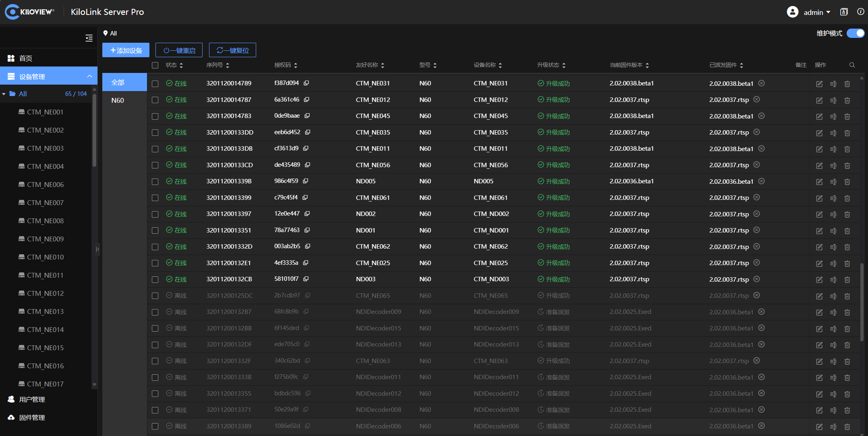868x436 pixels.
Task: Check the box for serial 32011200133DB
Action: 155,149
